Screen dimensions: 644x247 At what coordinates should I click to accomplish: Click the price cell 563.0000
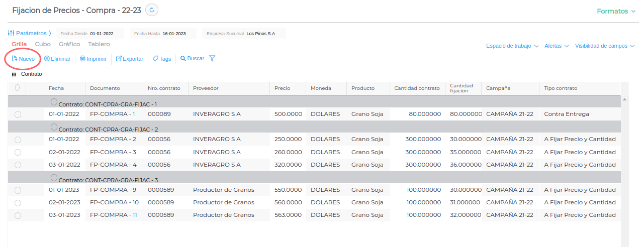click(288, 215)
